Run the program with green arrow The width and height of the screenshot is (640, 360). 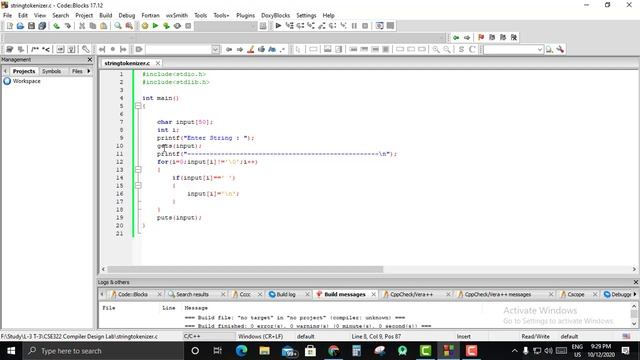point(155,26)
